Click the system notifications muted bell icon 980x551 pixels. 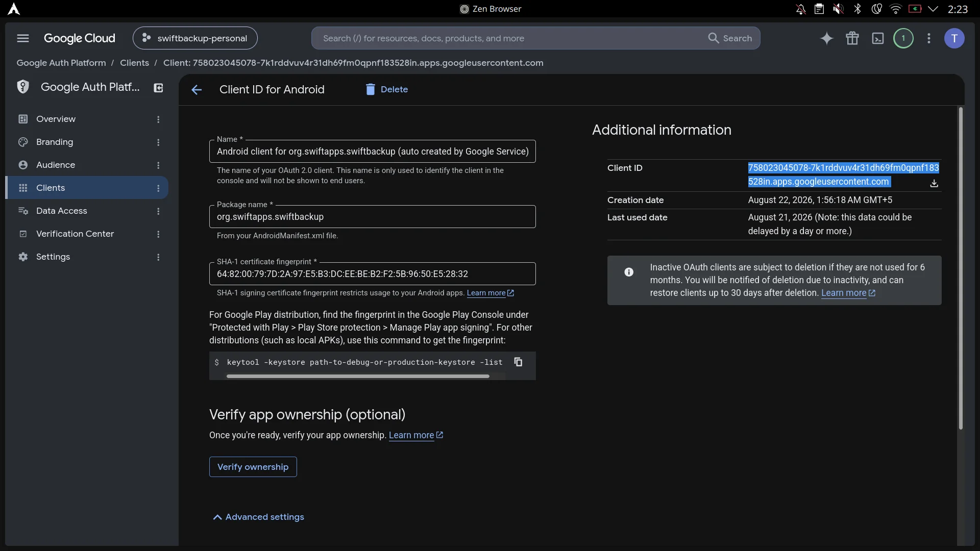pyautogui.click(x=801, y=9)
